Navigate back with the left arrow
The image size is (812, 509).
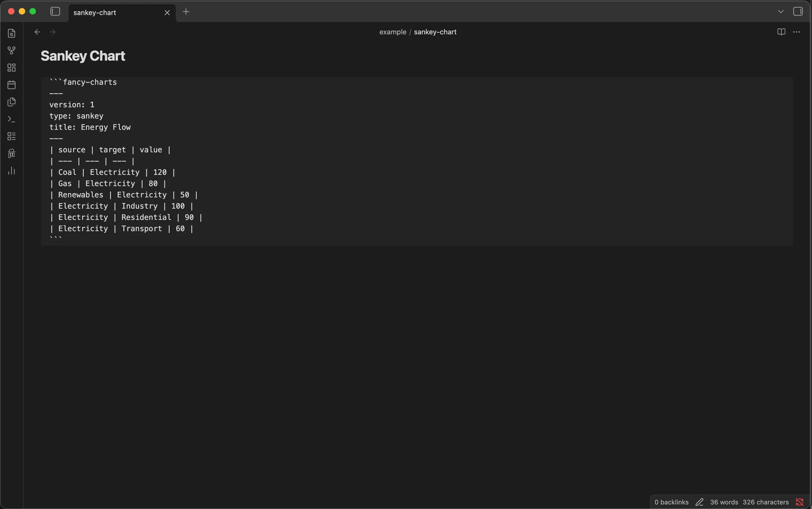click(37, 32)
